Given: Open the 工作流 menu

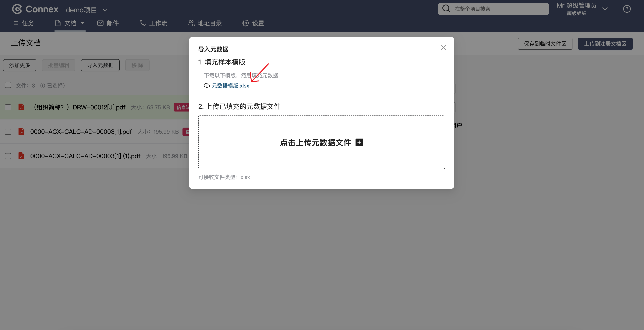Looking at the screenshot, I should 153,23.
